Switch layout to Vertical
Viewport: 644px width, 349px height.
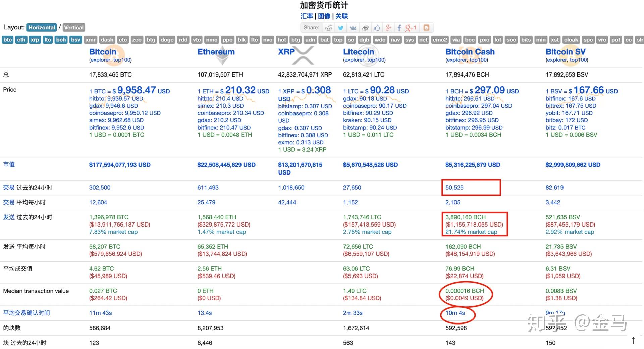click(74, 27)
